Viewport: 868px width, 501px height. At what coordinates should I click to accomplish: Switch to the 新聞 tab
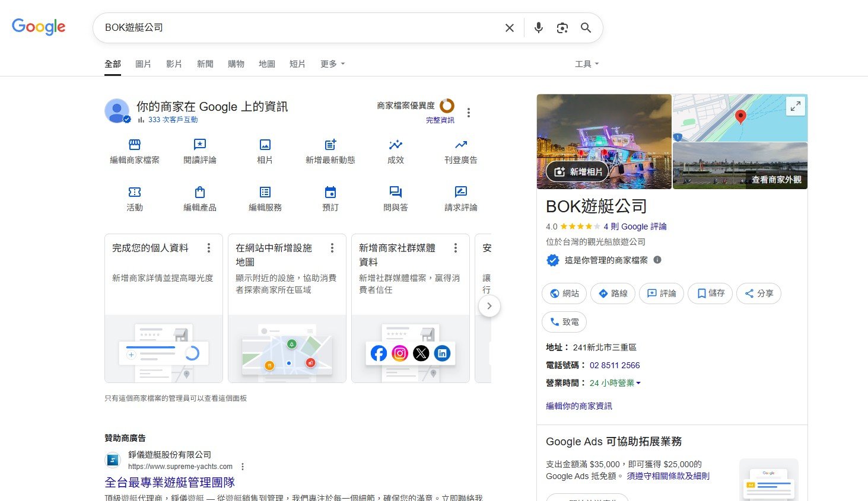click(205, 64)
